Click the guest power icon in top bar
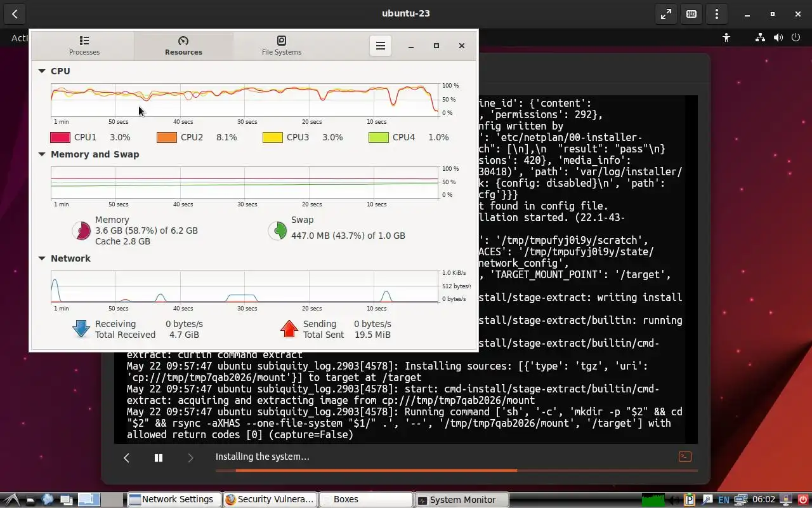The width and height of the screenshot is (812, 508). 796,38
